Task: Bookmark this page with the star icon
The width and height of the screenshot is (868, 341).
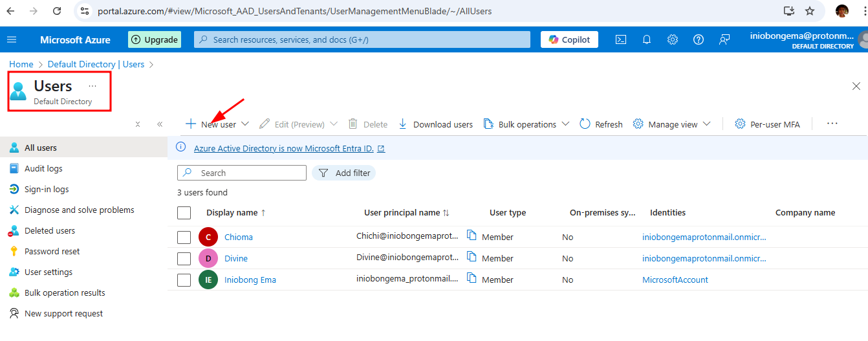Action: [810, 11]
